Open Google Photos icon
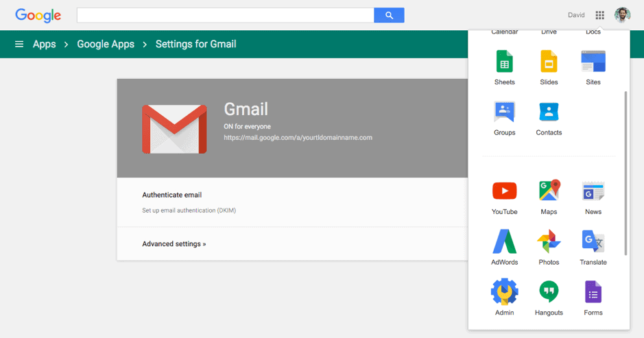 coord(549,242)
